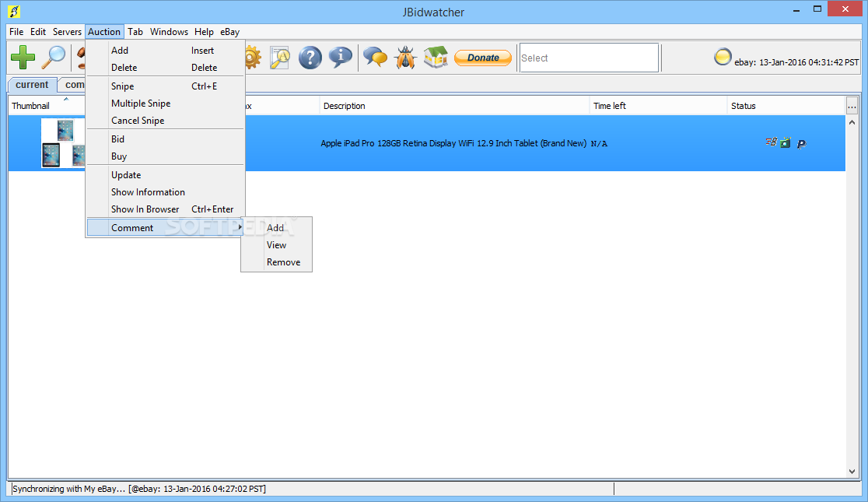
Task: Open the Windows menu
Action: pyautogui.click(x=169, y=32)
